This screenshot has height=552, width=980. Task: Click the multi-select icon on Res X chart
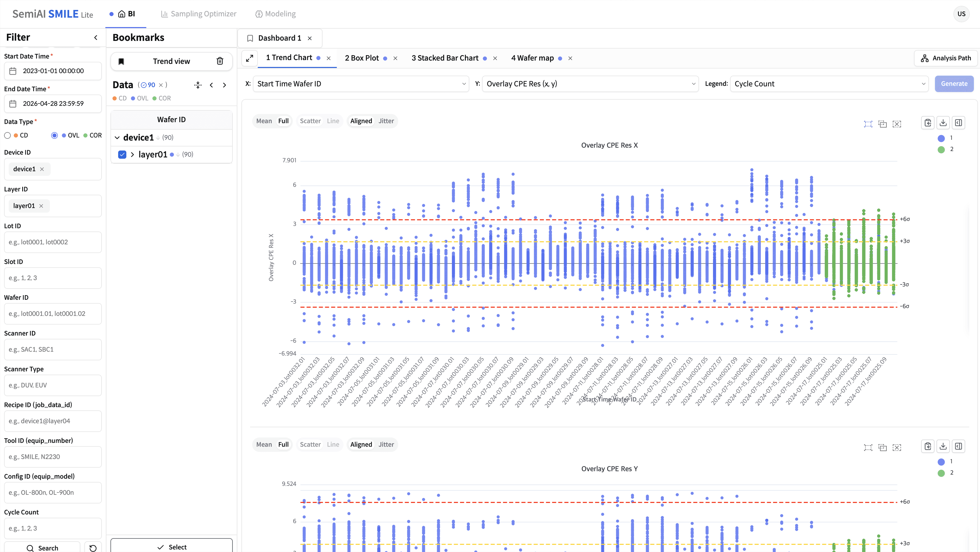pos(883,124)
